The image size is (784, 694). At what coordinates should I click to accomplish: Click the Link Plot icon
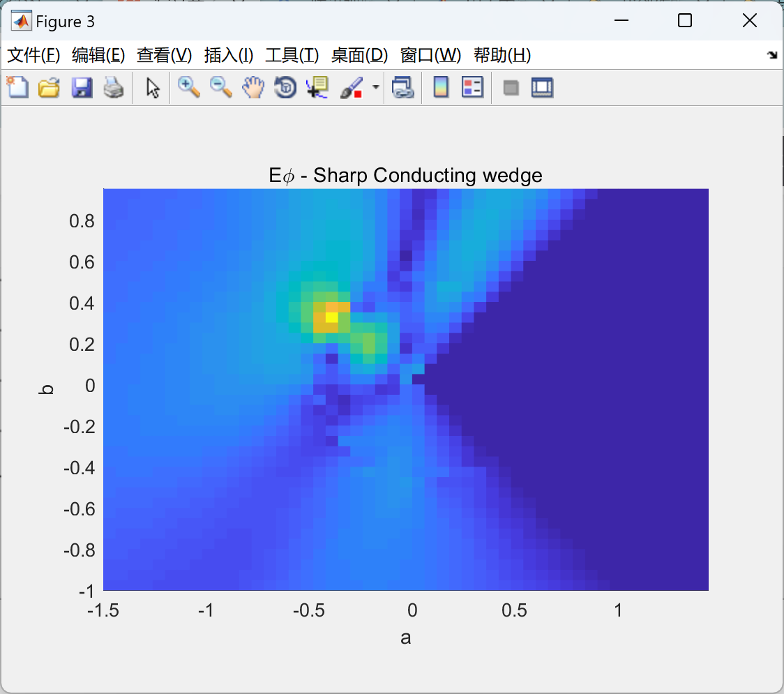[403, 88]
